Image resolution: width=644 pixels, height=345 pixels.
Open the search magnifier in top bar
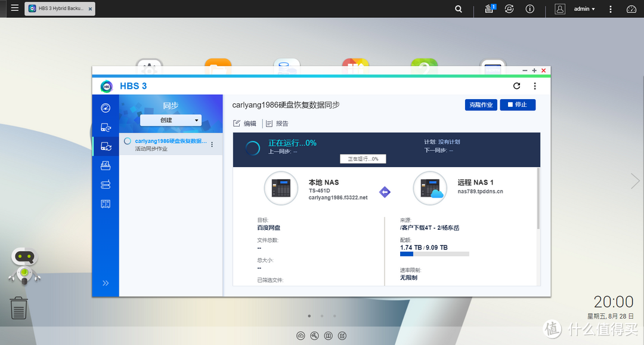click(x=459, y=8)
